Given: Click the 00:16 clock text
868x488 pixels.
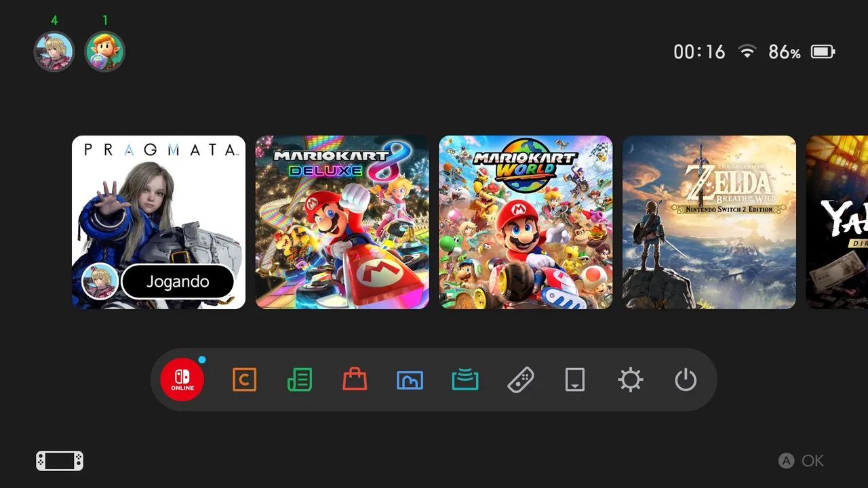Looking at the screenshot, I should pos(699,52).
